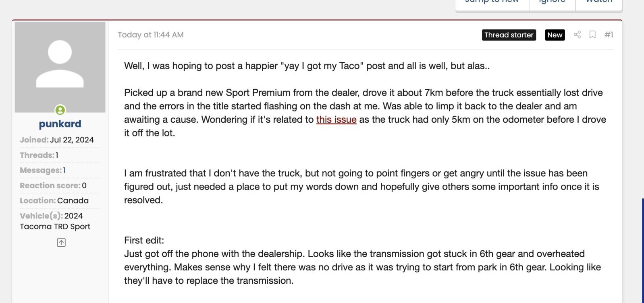Click the "Today at 11:44 AM" timestamp
The width and height of the screenshot is (644, 303).
click(x=151, y=35)
